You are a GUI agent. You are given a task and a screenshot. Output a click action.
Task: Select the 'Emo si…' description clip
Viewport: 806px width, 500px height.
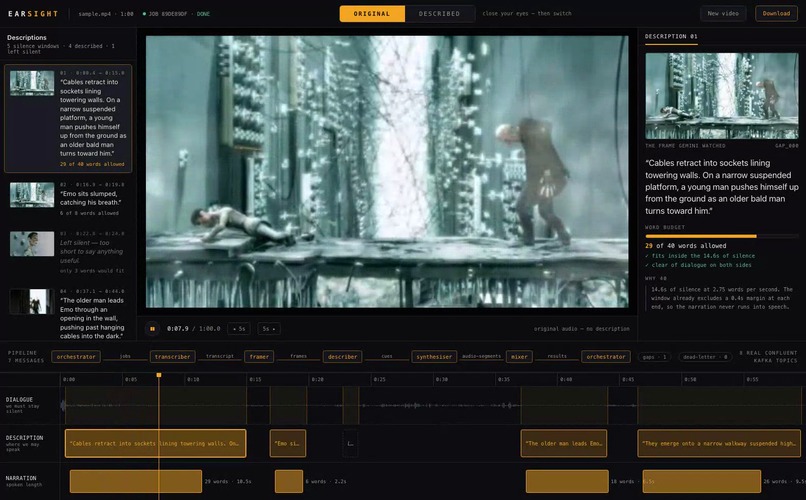click(288, 443)
